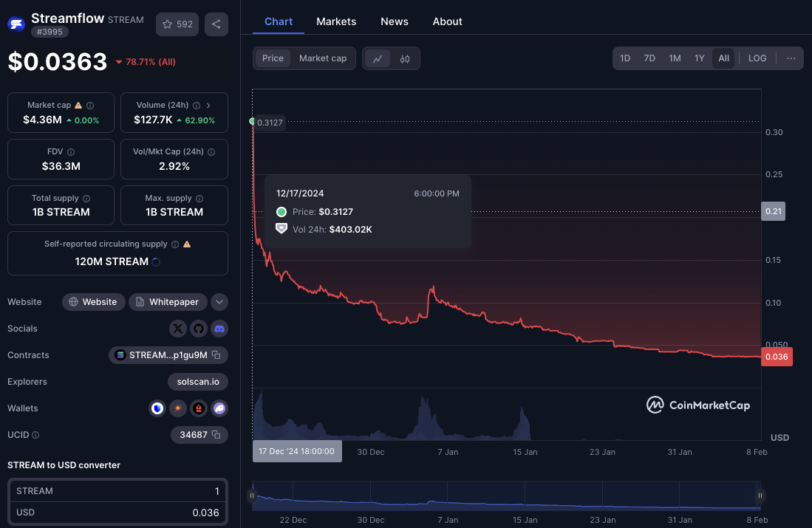The height and width of the screenshot is (528, 812).
Task: Open the GitHub social icon
Action: [x=198, y=329]
